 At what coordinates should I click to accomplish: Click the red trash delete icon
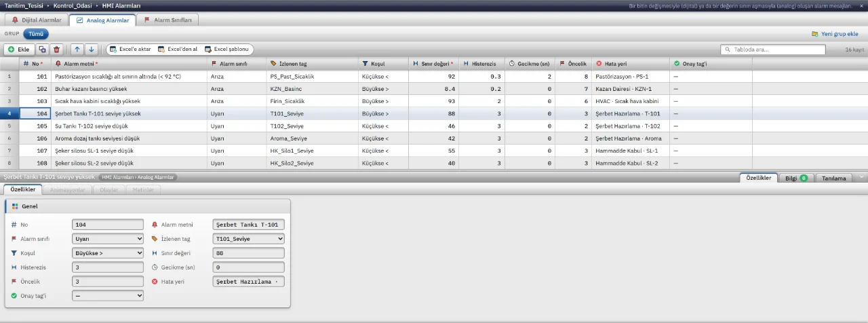coord(57,50)
